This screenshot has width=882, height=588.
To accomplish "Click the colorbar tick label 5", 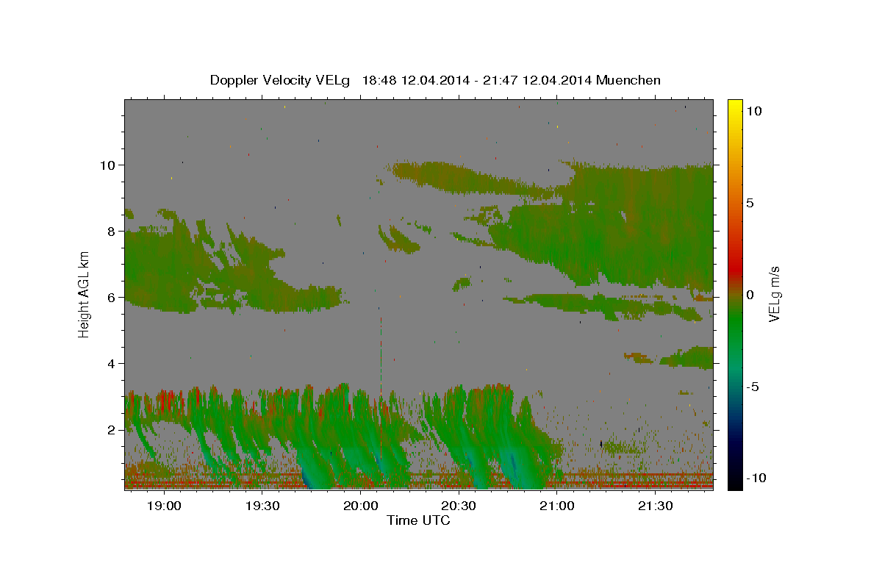I will (x=751, y=203).
